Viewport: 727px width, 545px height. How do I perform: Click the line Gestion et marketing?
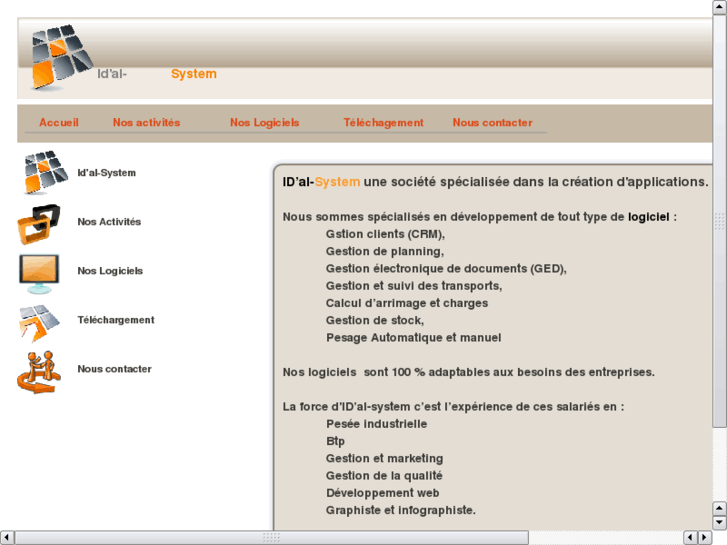[384, 458]
